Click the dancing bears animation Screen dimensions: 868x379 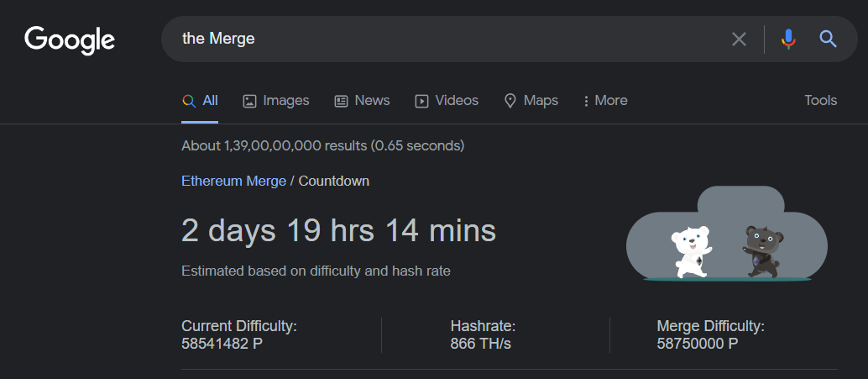tap(727, 234)
